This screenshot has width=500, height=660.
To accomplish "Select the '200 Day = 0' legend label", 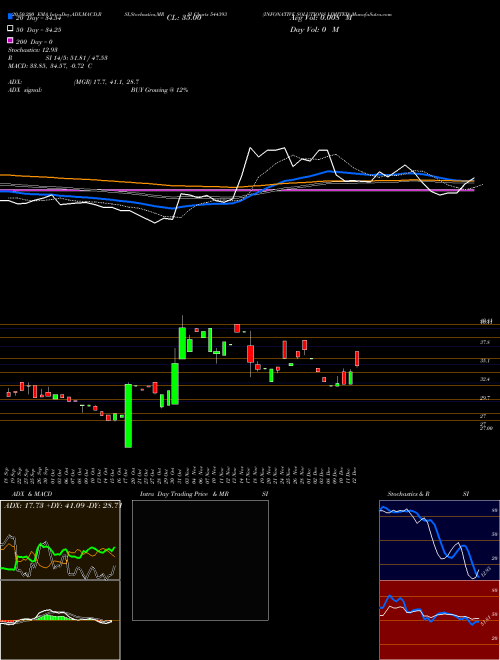I will (x=34, y=42).
